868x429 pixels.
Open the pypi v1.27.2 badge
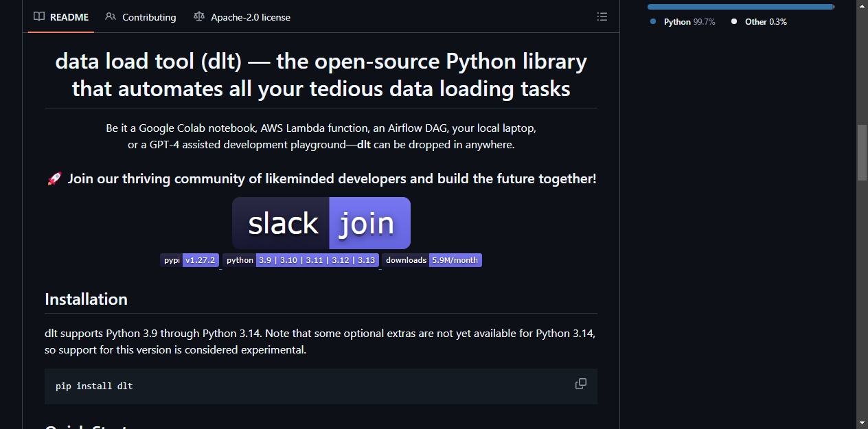pos(190,260)
